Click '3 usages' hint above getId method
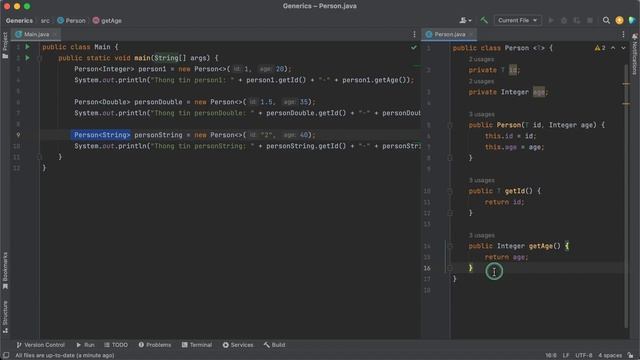 coord(482,180)
